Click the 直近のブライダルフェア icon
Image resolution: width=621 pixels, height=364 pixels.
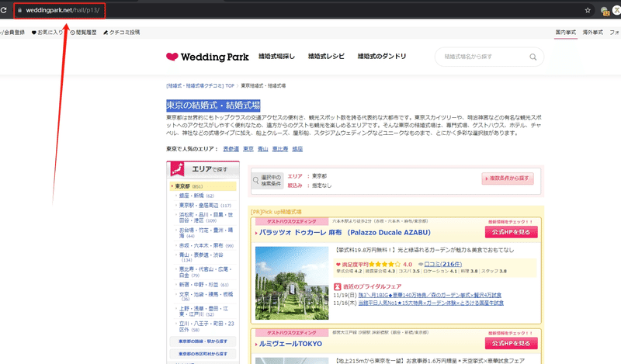click(338, 286)
